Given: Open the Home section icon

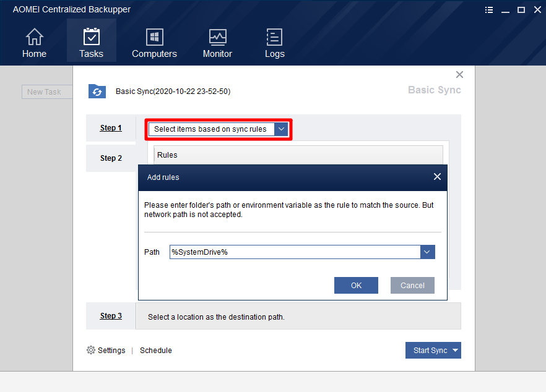Looking at the screenshot, I should (34, 37).
